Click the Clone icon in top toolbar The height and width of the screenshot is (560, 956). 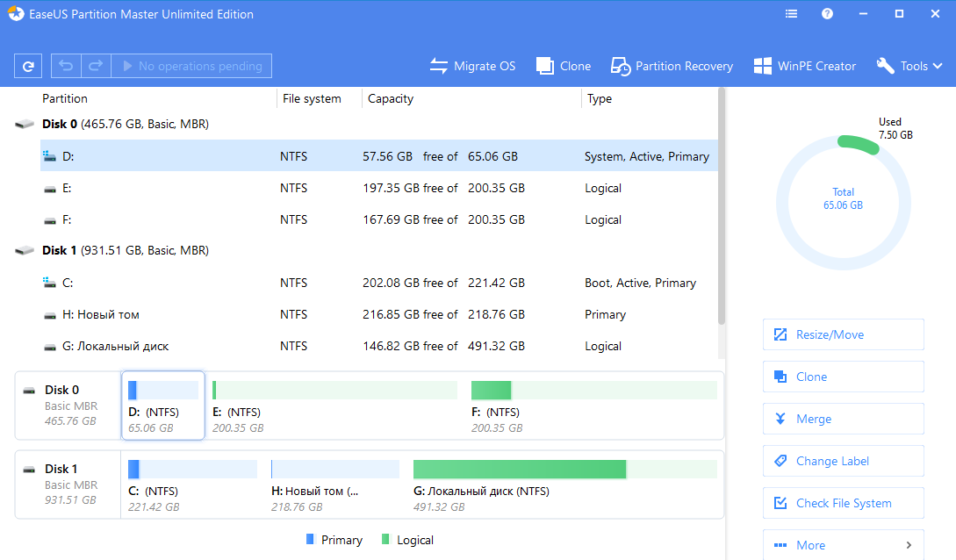(x=564, y=66)
